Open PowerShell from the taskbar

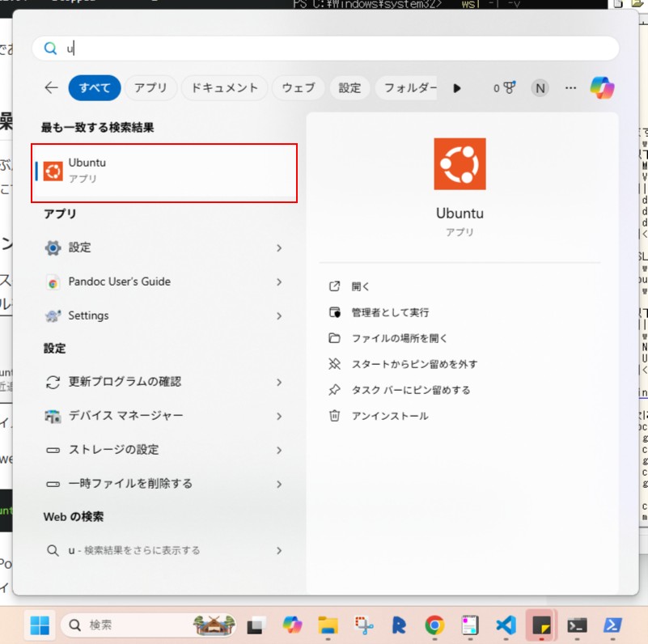click(612, 625)
